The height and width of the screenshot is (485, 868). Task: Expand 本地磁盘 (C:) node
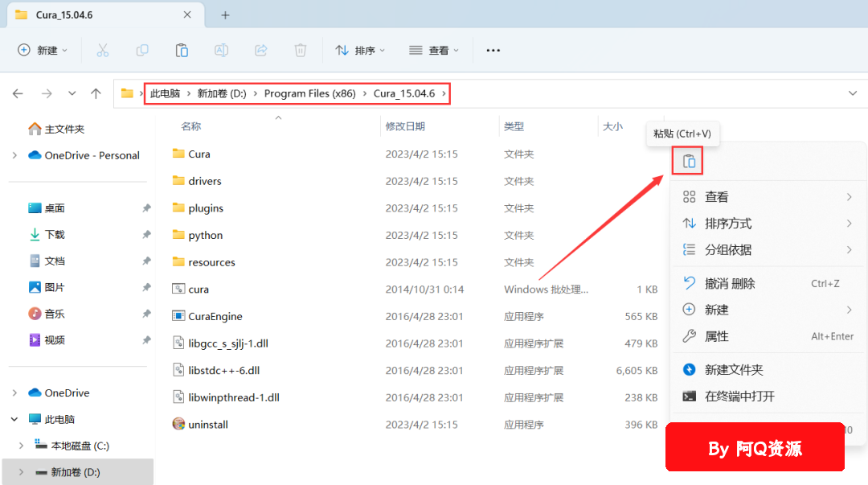tap(21, 446)
